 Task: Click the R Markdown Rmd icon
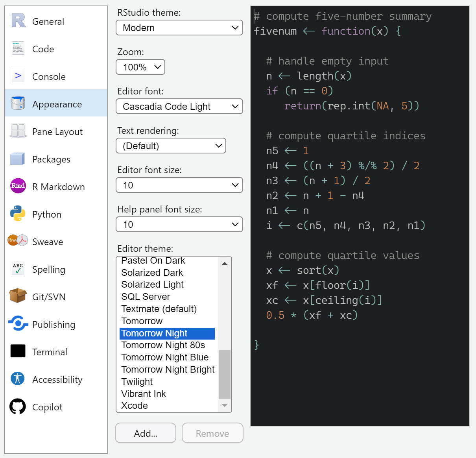click(x=18, y=186)
